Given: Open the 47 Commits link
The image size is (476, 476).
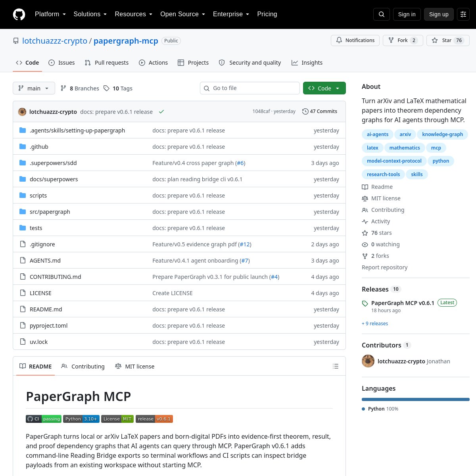Looking at the screenshot, I should pos(320,111).
